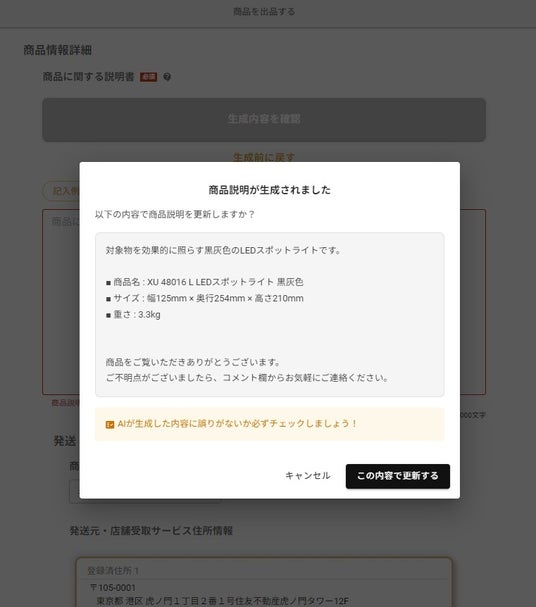The height and width of the screenshot is (607, 536).
Task: Select the partially hidden 記入例 chip
Action: (x=61, y=191)
